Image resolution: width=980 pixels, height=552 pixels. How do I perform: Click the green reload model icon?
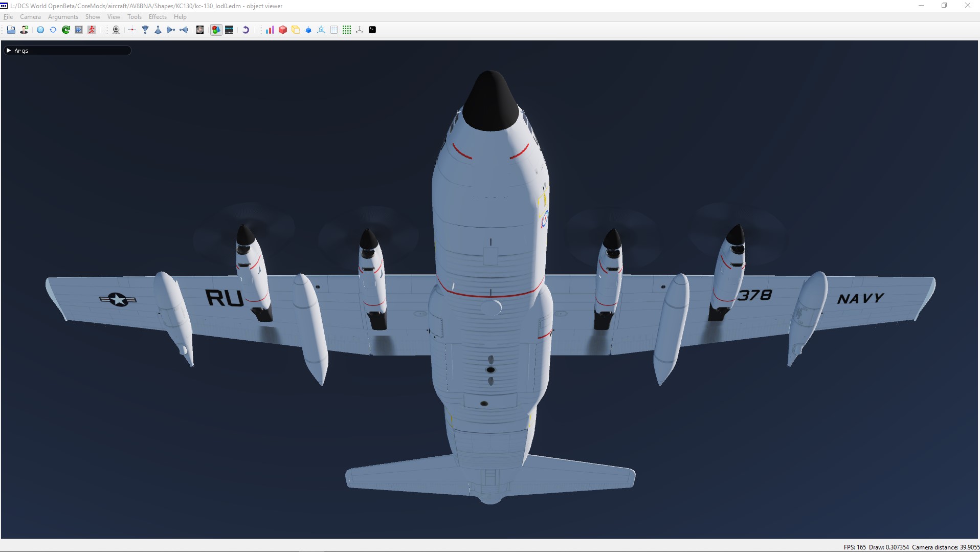[66, 30]
